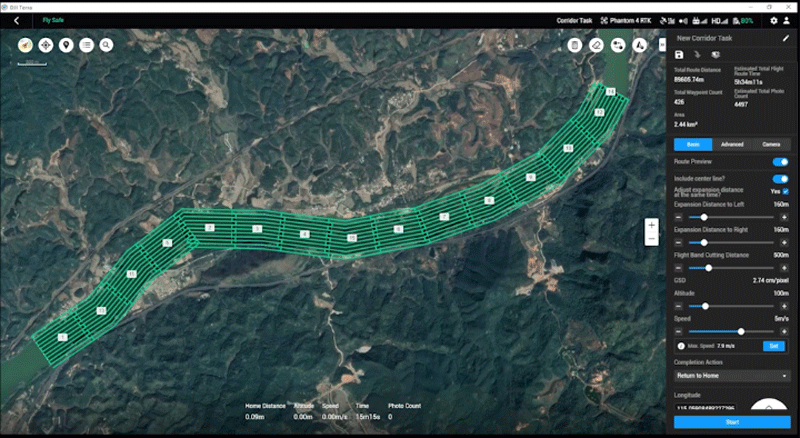Click the plus for Expansion Distance to Left
The image size is (800, 438).
(785, 216)
